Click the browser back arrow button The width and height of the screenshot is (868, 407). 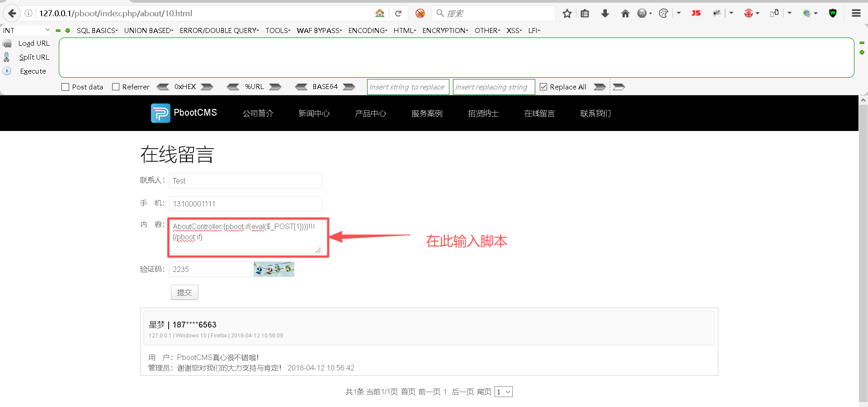pyautogui.click(x=12, y=14)
